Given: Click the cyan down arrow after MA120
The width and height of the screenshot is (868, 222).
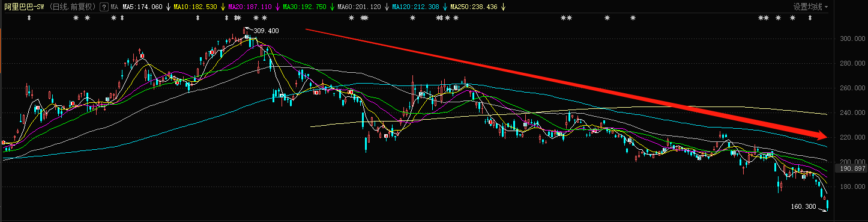Looking at the screenshot, I should 445,7.
